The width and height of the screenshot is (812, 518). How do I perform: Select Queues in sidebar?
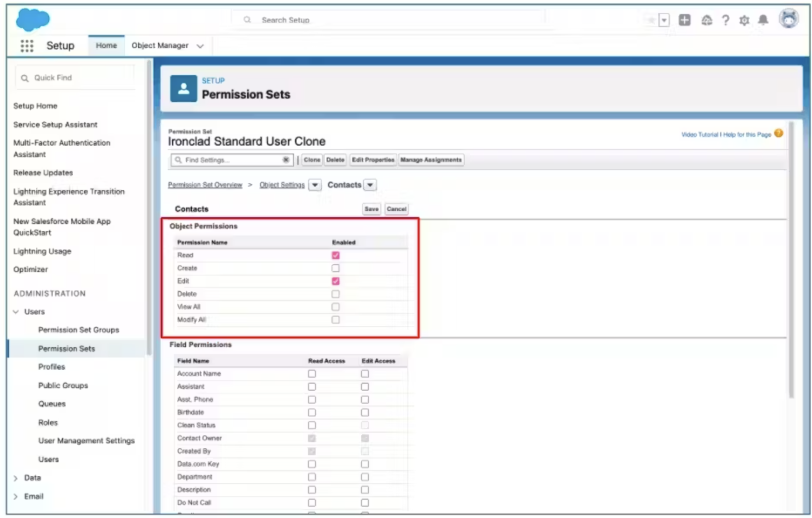(52, 404)
